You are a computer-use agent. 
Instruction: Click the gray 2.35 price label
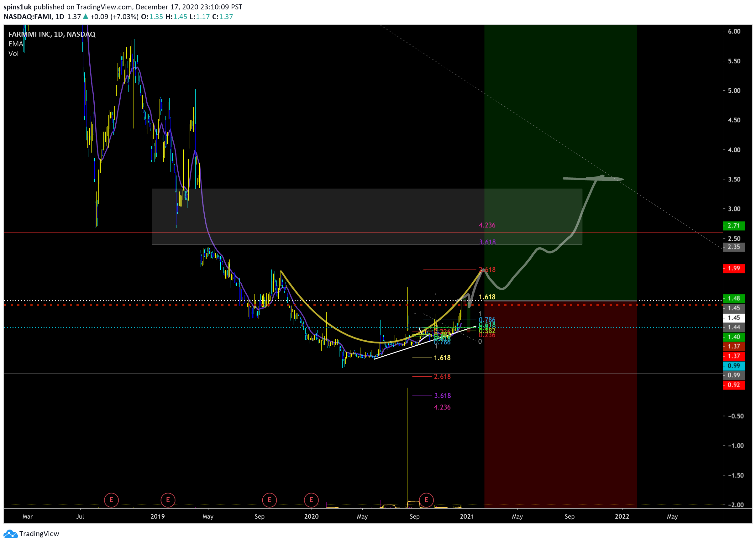(x=734, y=247)
